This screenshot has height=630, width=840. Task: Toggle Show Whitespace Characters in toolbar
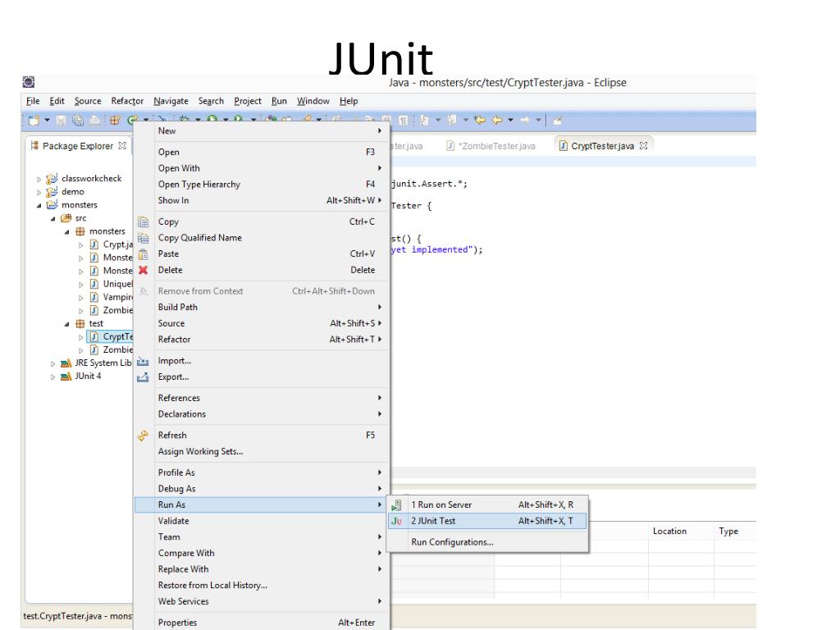pyautogui.click(x=404, y=120)
